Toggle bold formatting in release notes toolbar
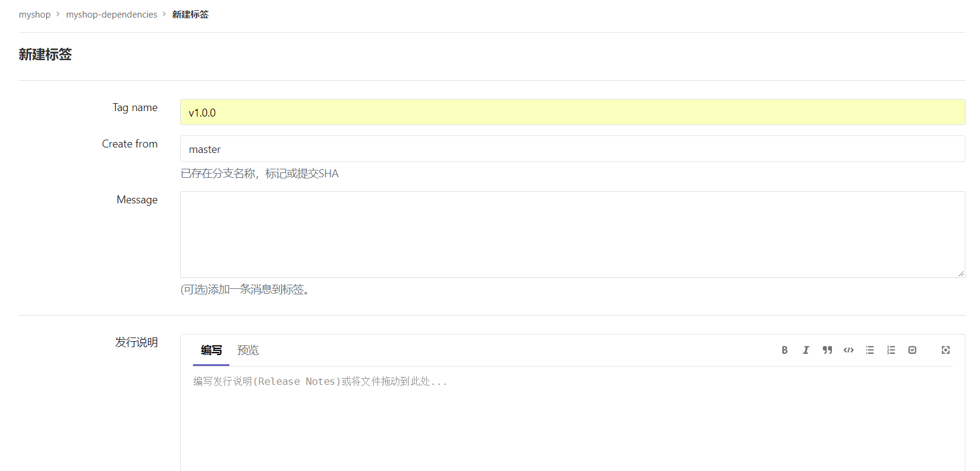The width and height of the screenshot is (980, 471). point(785,350)
